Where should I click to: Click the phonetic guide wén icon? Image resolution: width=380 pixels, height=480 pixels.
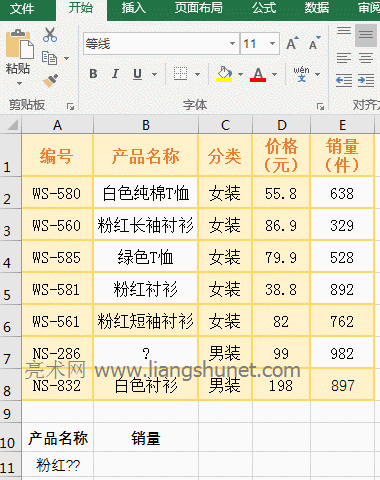tap(301, 74)
